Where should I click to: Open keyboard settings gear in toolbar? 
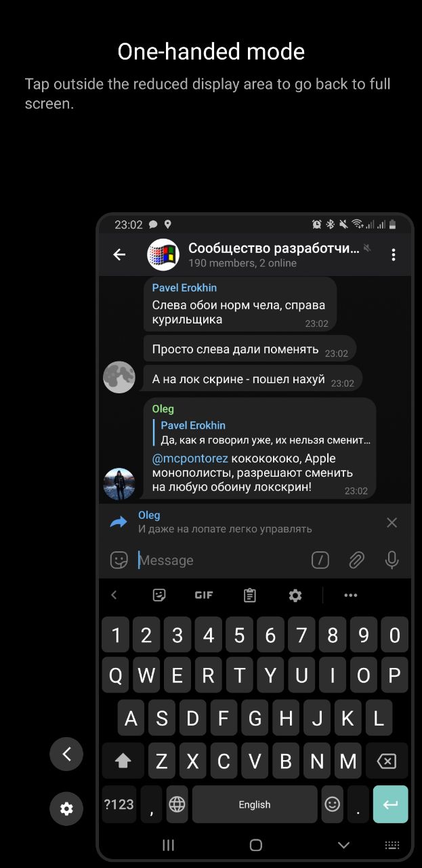pyautogui.click(x=295, y=595)
